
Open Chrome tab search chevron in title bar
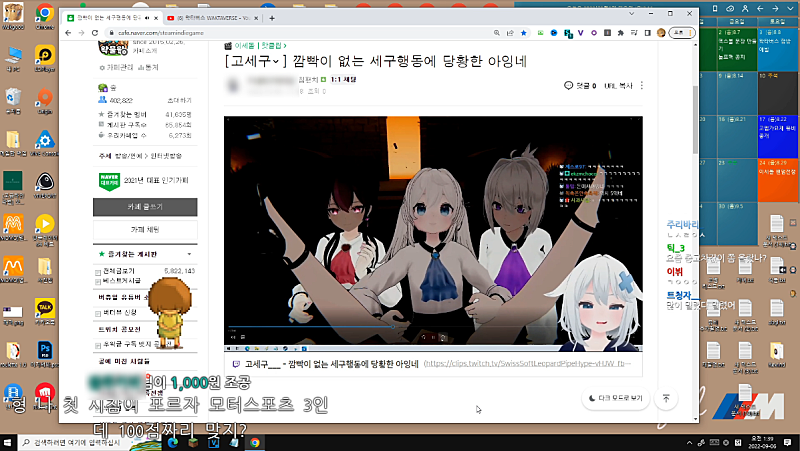632,14
